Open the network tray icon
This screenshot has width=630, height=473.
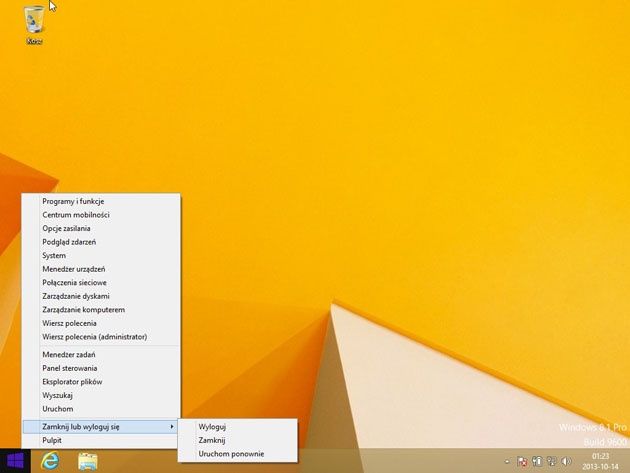click(552, 461)
